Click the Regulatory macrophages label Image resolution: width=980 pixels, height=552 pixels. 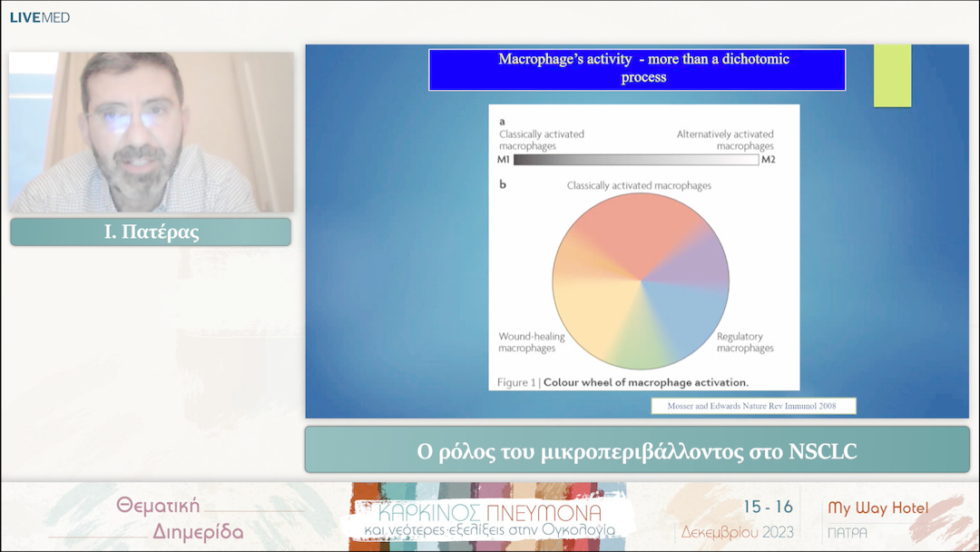coord(745,342)
